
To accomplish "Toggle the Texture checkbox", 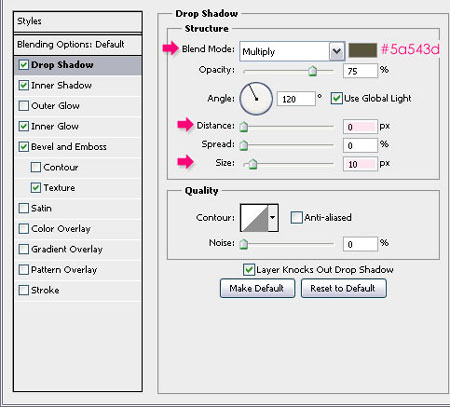I will click(36, 188).
